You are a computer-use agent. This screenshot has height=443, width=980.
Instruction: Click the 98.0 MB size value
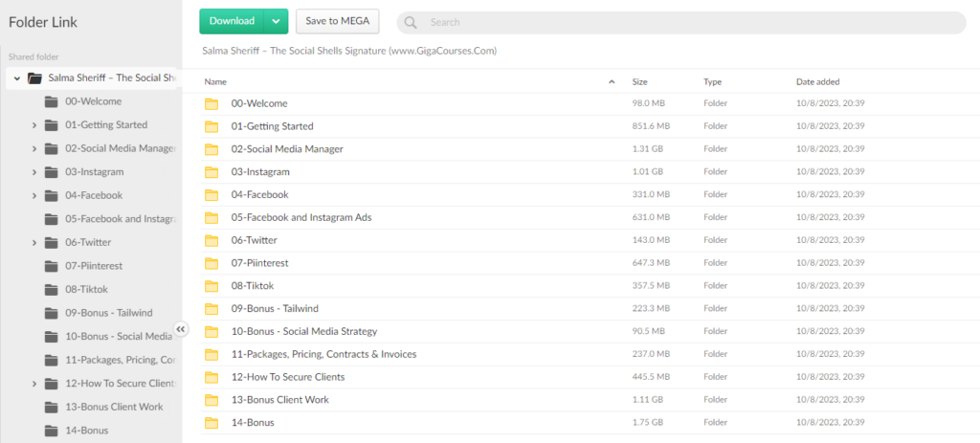(648, 103)
